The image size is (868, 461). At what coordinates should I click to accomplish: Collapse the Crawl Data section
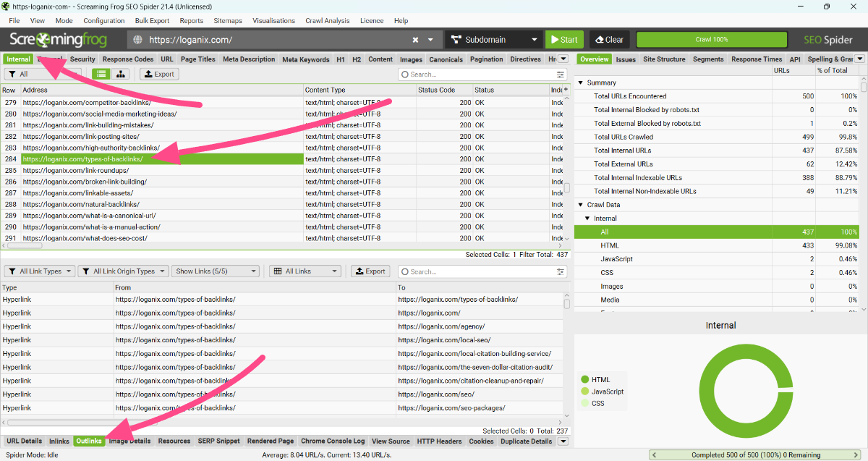(579, 205)
